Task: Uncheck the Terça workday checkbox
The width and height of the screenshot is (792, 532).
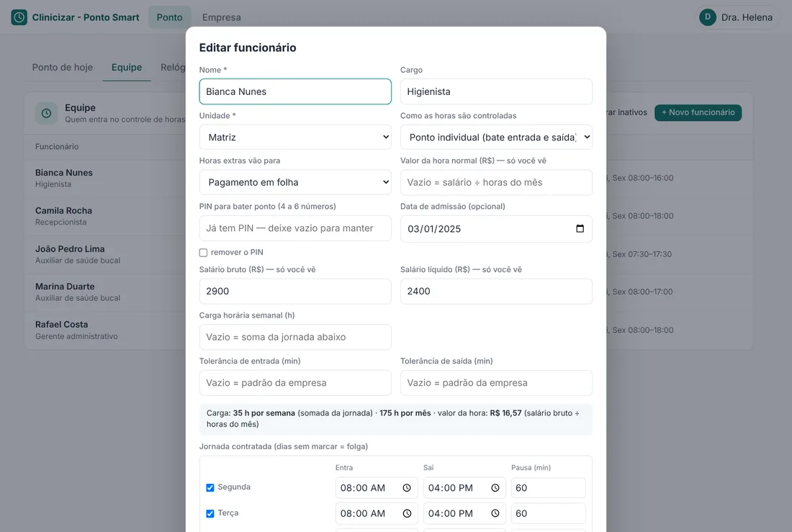Action: pos(210,513)
